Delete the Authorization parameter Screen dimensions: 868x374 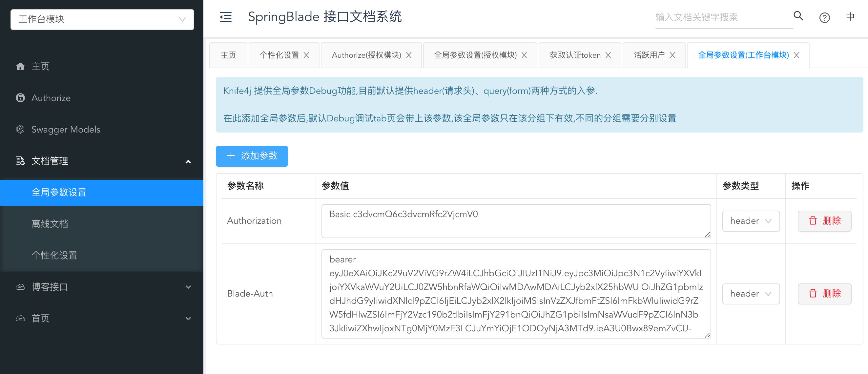pos(824,221)
